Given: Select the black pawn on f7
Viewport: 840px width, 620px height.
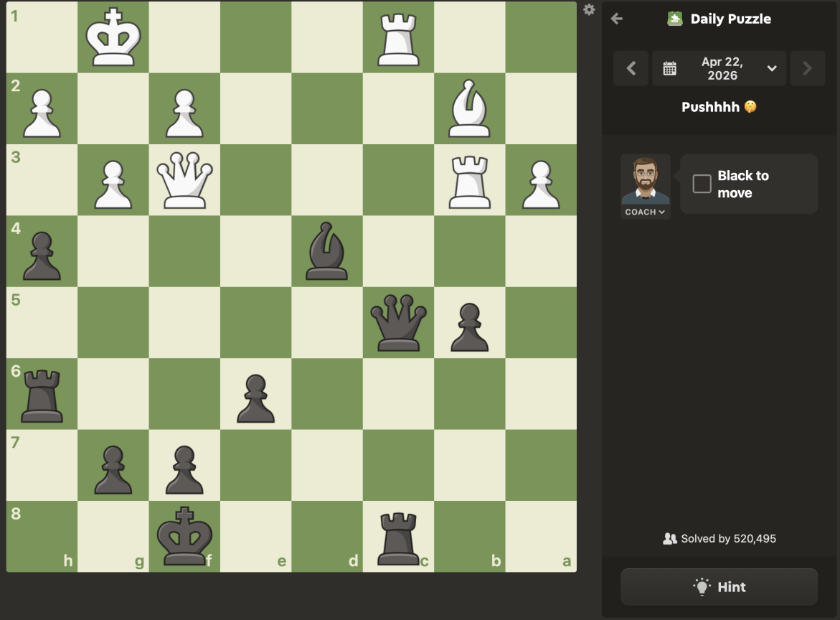Looking at the screenshot, I should tap(184, 469).
